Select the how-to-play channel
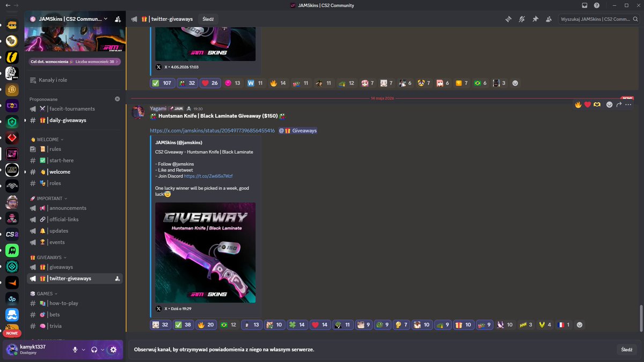644x362 pixels. tap(75, 304)
